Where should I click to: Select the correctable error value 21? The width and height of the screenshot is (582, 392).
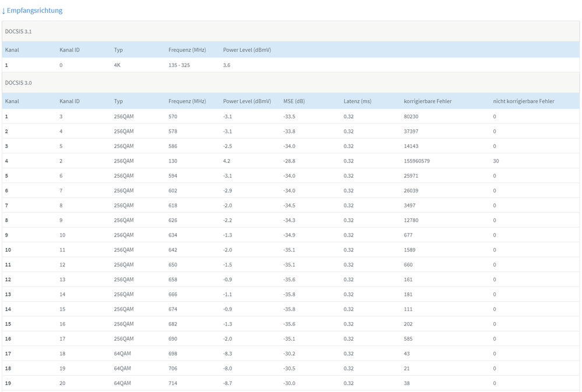tap(407, 369)
